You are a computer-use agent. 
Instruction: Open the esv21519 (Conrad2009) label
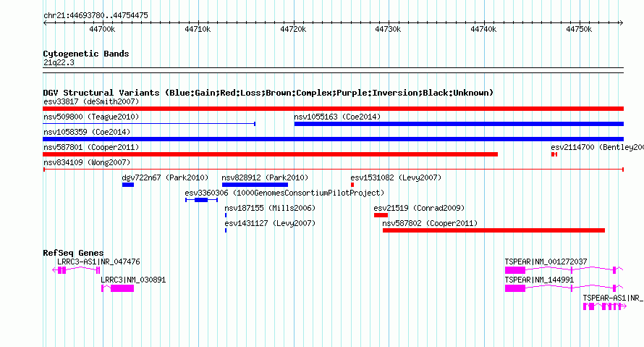click(419, 208)
